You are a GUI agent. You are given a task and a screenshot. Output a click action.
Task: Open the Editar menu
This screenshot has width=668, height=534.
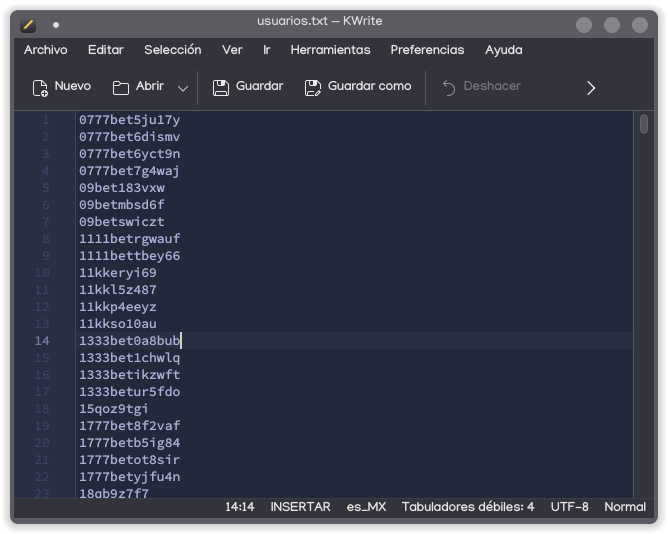click(x=106, y=50)
